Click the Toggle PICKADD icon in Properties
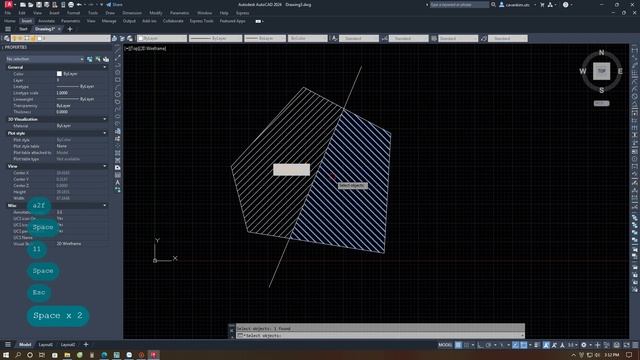Screen dimensions: 640x360 (90, 59)
